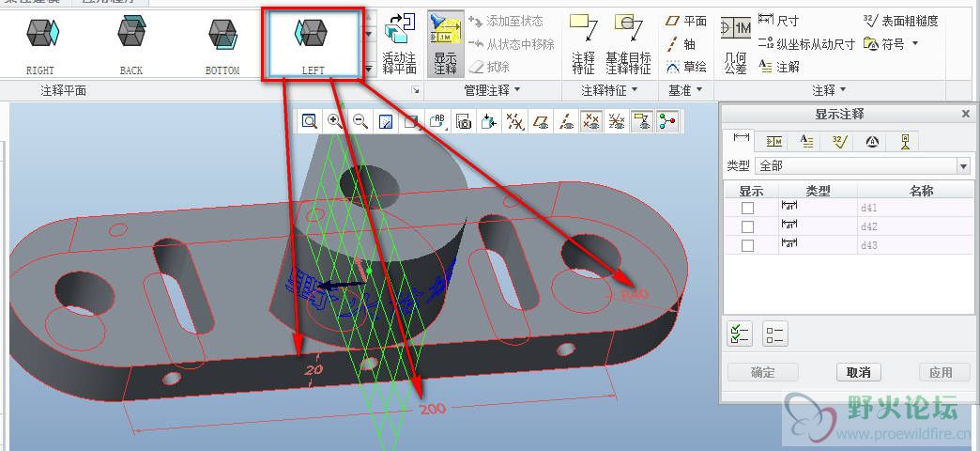This screenshot has width=980, height=451.
Task: Switch to surface finish tab in dialog
Action: coord(839,141)
